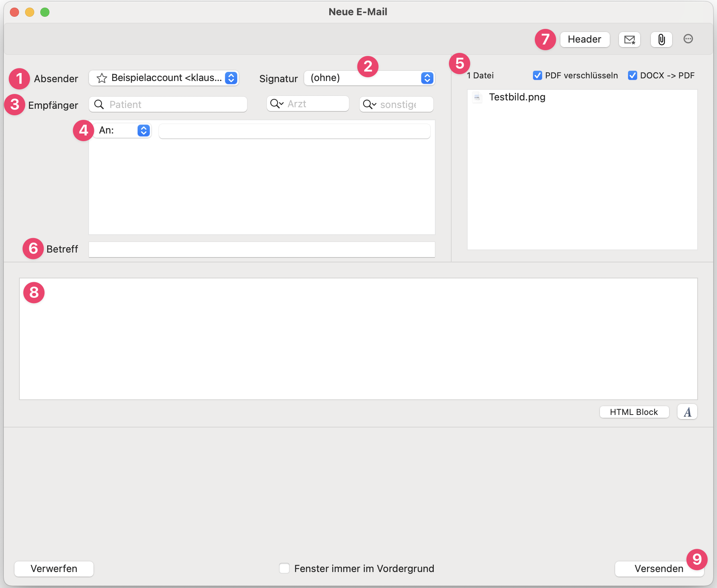Click the Testbild.png file icon
Image resolution: width=717 pixels, height=588 pixels.
[477, 97]
